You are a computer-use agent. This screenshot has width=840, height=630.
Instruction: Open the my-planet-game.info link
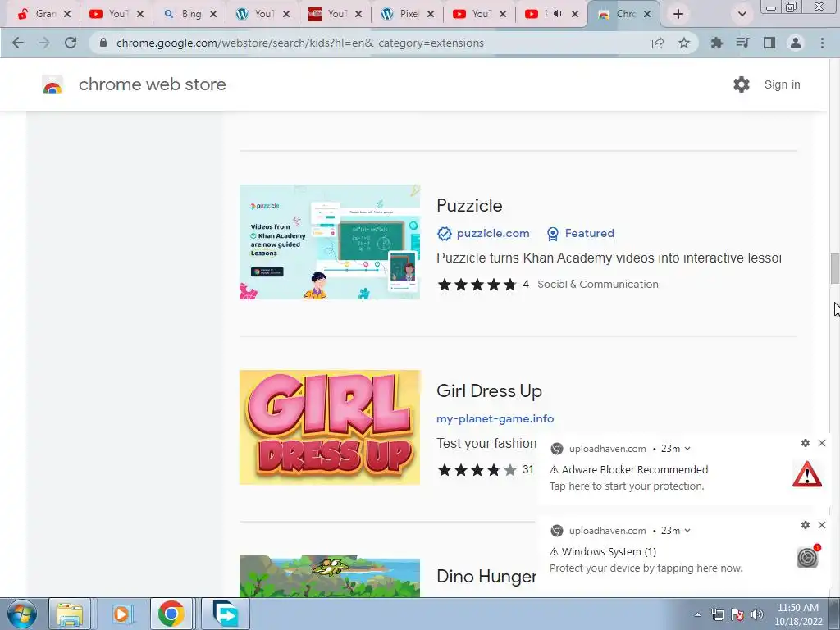coord(495,419)
